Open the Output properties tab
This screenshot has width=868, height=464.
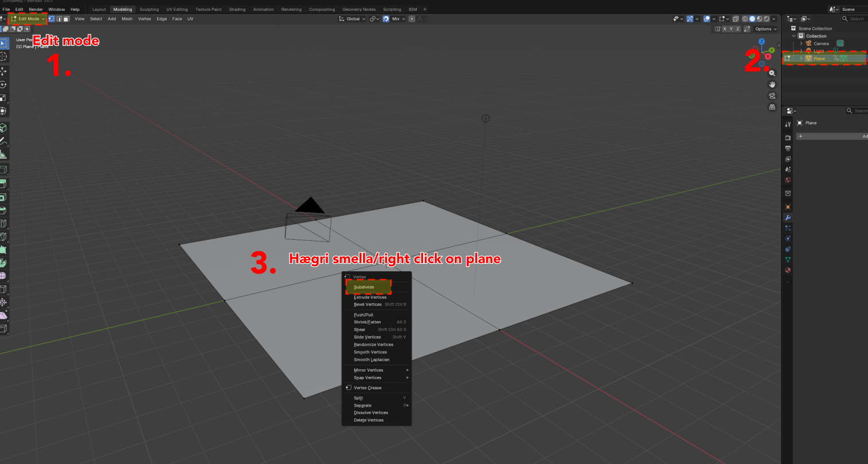point(788,149)
